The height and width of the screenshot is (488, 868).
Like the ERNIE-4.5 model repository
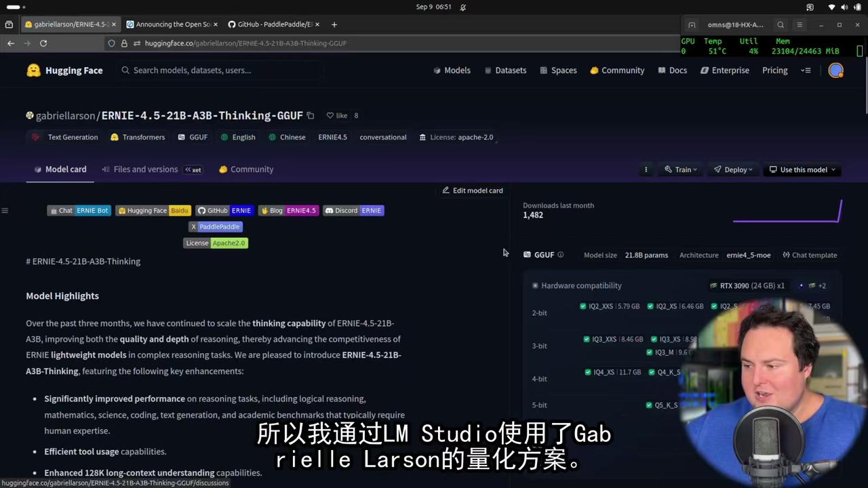[x=337, y=116]
